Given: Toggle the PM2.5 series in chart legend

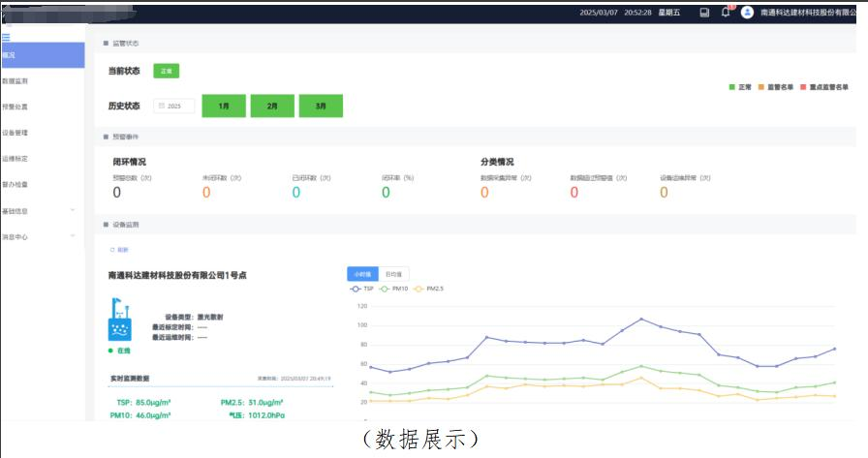Looking at the screenshot, I should [x=428, y=289].
